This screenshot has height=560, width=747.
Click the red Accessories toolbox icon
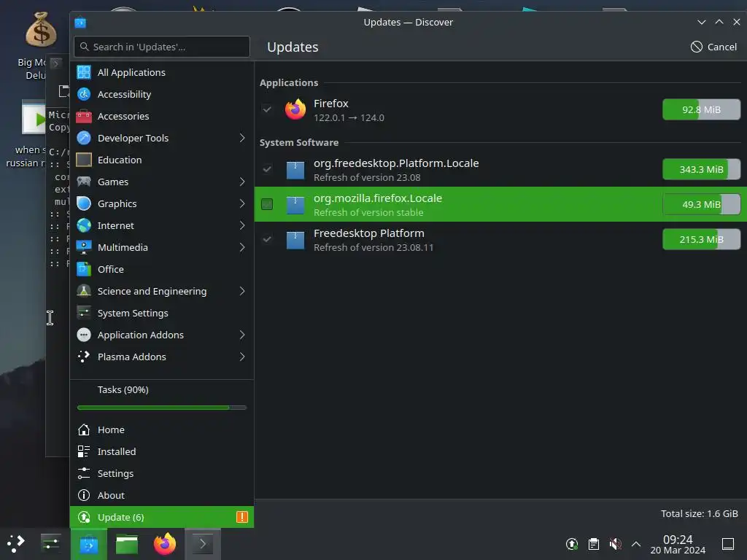coord(84,116)
